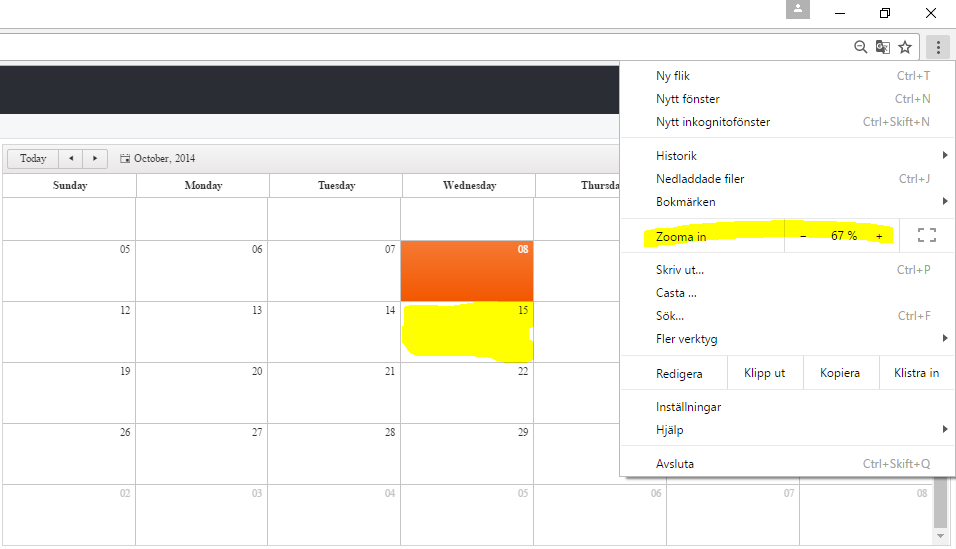Image resolution: width=956 pixels, height=549 pixels.
Task: Click the zoom magnifier icon in address bar
Action: pyautogui.click(x=860, y=47)
